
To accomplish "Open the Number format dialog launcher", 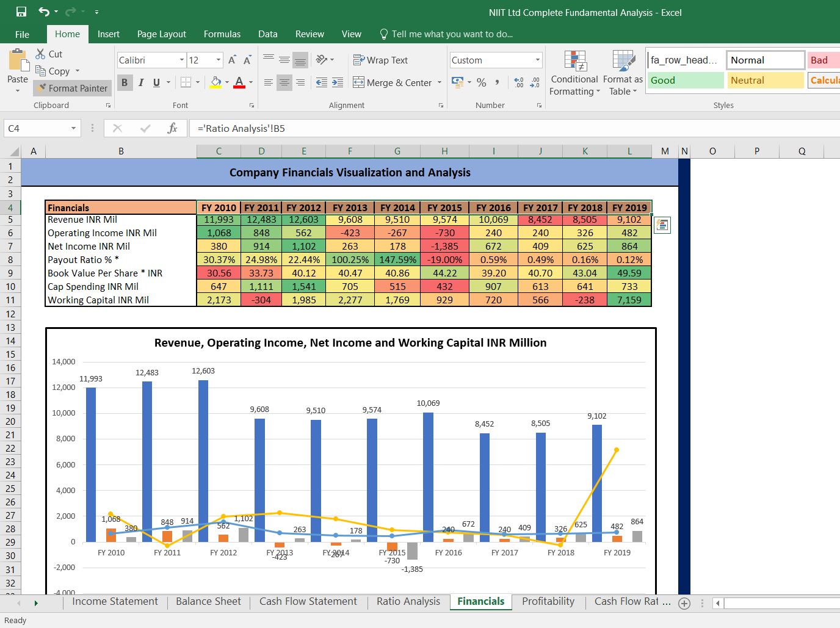I will (x=540, y=106).
